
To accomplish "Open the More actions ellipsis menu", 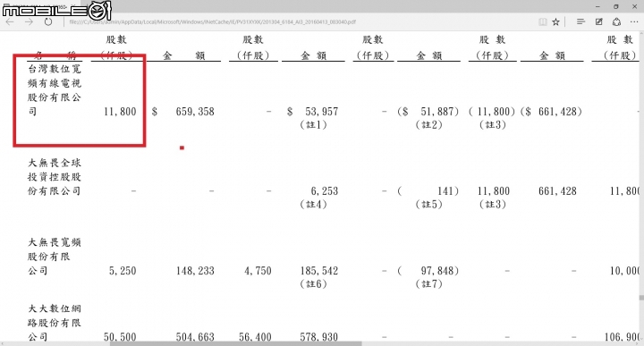I will pyautogui.click(x=634, y=22).
